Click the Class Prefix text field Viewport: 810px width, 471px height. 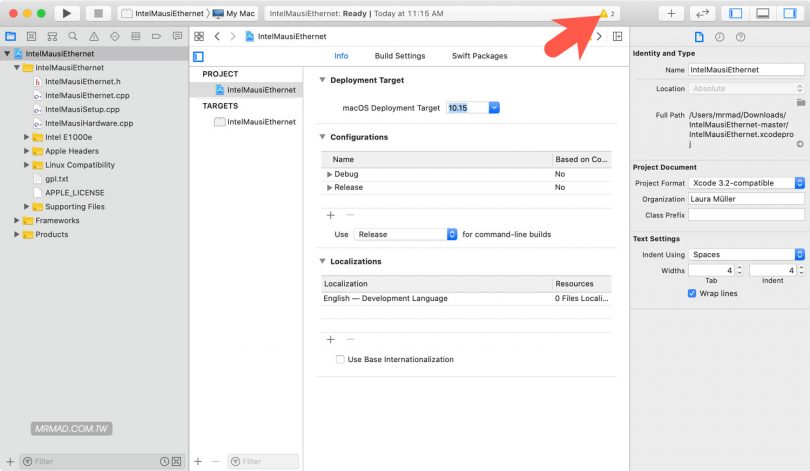click(x=746, y=215)
